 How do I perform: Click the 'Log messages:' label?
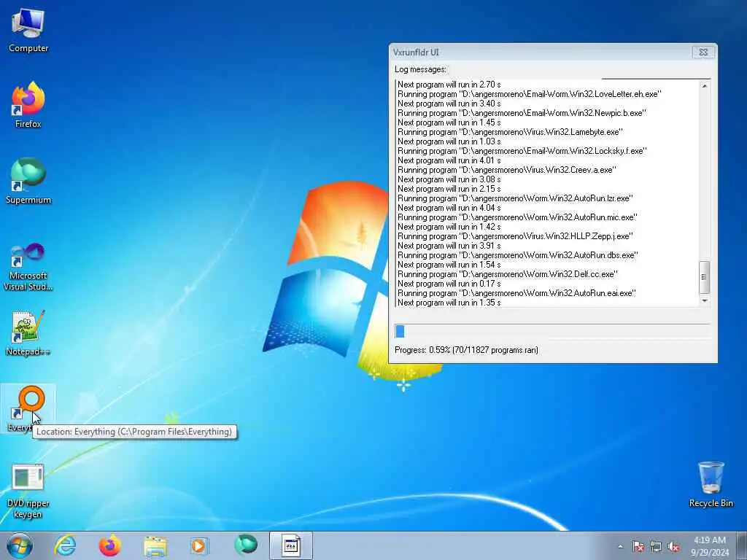tap(420, 69)
